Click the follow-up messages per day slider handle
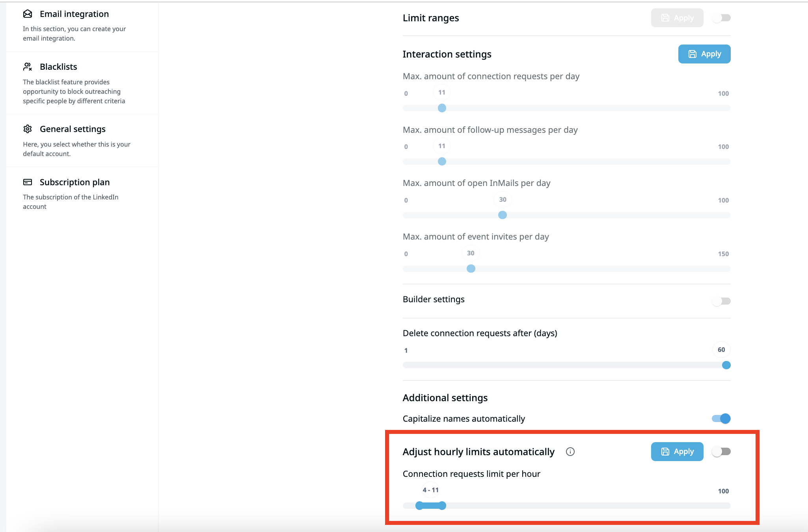The image size is (808, 532). click(442, 162)
